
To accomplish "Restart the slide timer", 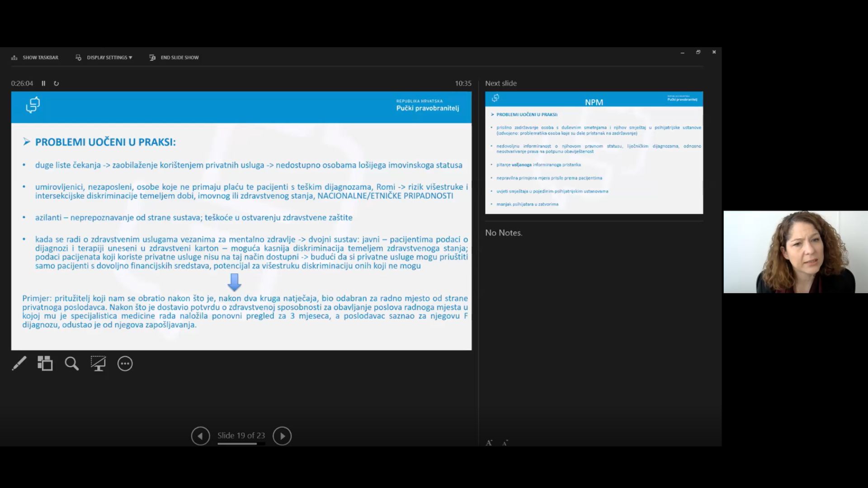I will [57, 84].
